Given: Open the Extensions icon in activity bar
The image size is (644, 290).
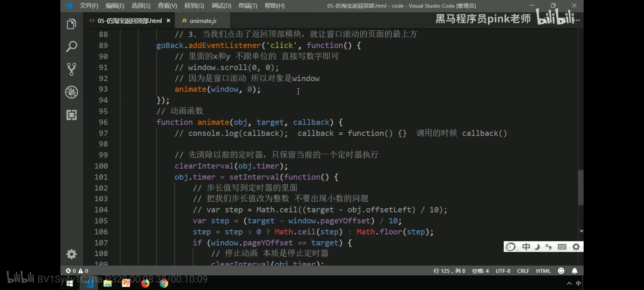Looking at the screenshot, I should (x=71, y=115).
